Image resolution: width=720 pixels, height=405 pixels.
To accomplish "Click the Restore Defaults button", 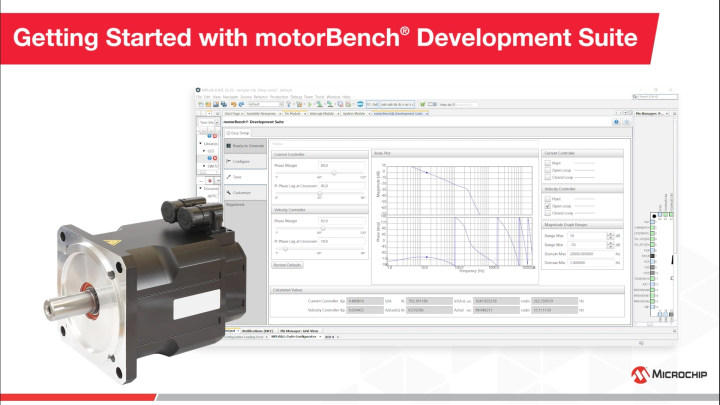I will pos(285,263).
